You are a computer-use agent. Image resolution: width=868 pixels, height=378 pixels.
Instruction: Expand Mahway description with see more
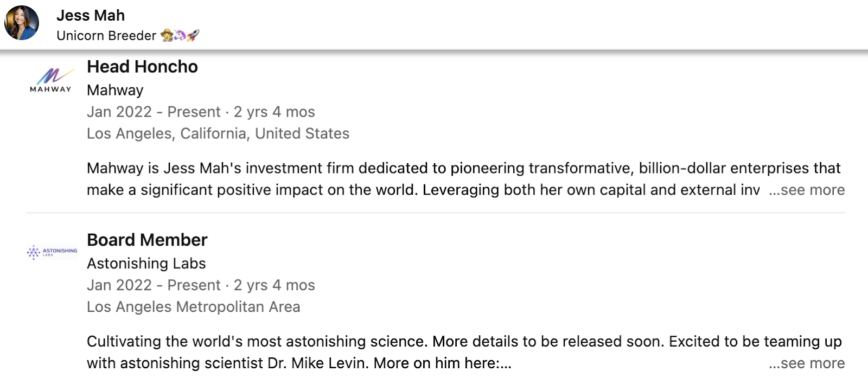pos(807,190)
